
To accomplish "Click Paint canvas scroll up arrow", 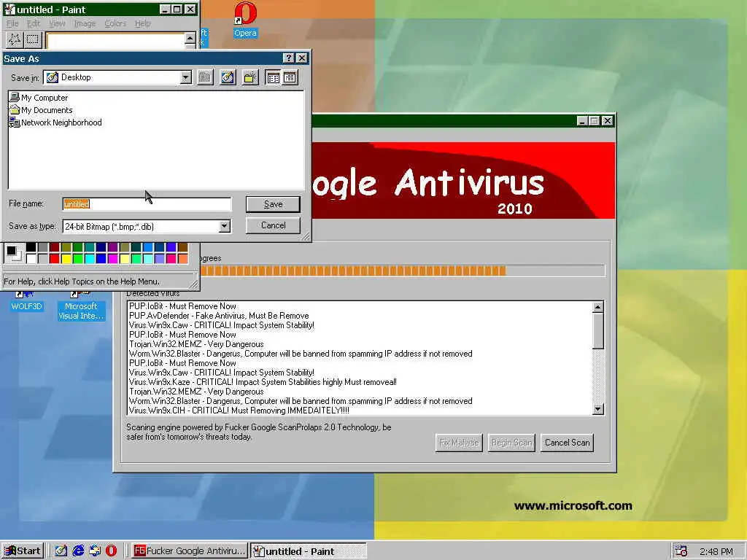I will (x=190, y=38).
